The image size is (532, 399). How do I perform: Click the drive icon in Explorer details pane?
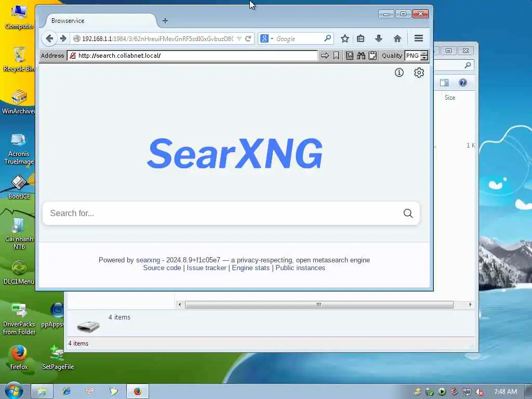(88, 326)
